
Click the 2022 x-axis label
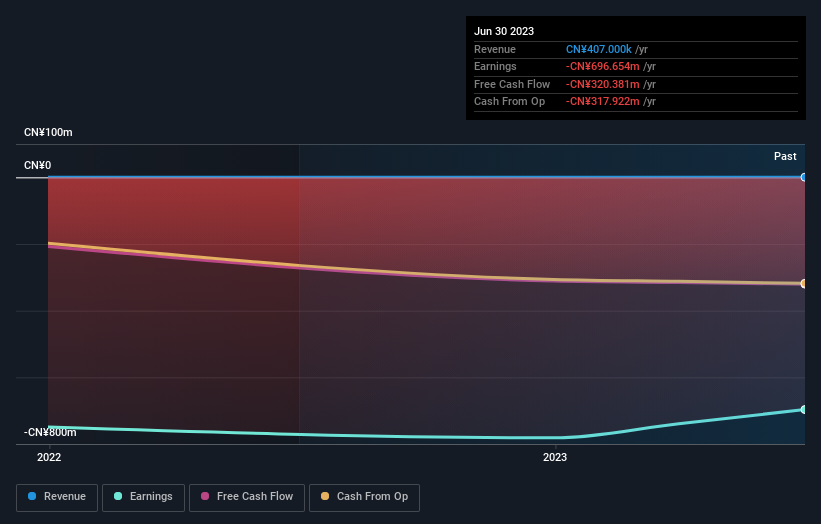[x=49, y=458]
